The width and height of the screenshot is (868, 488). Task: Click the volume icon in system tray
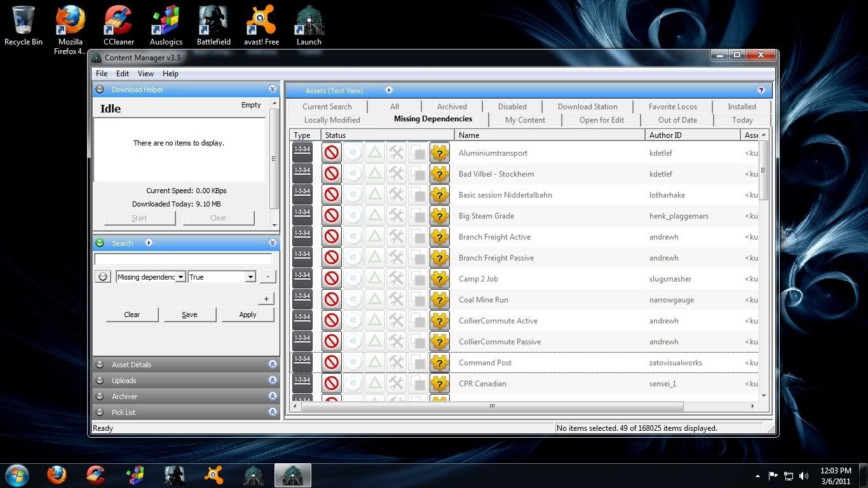(x=804, y=475)
